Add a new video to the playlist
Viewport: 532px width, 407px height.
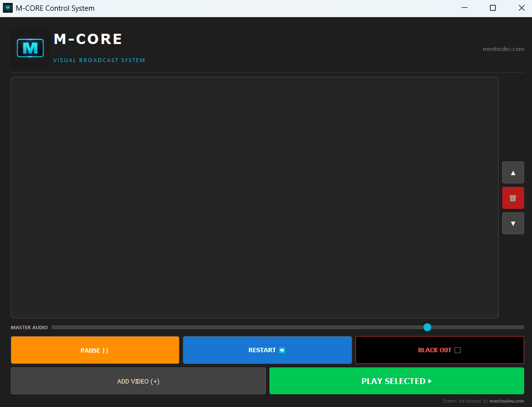(138, 381)
